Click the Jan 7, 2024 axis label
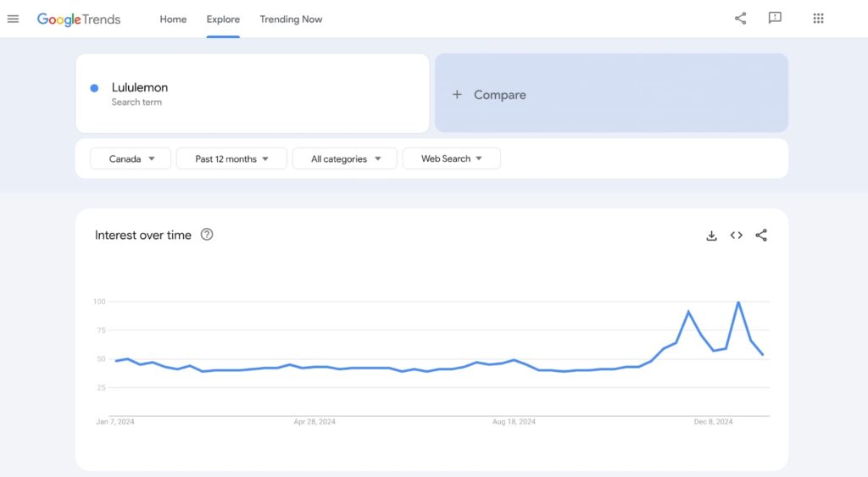Screen dimensions: 868x477 tap(115, 422)
